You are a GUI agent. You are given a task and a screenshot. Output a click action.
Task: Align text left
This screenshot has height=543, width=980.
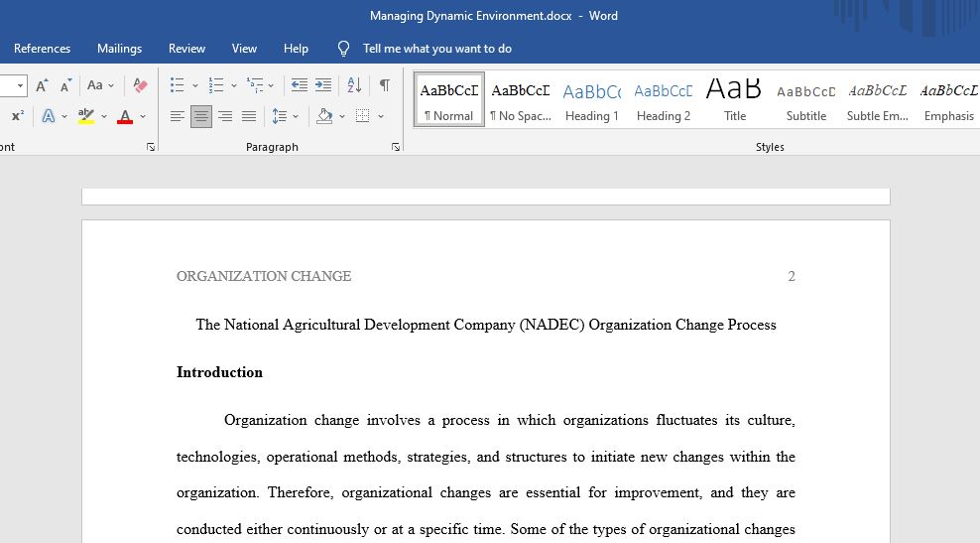tap(178, 116)
